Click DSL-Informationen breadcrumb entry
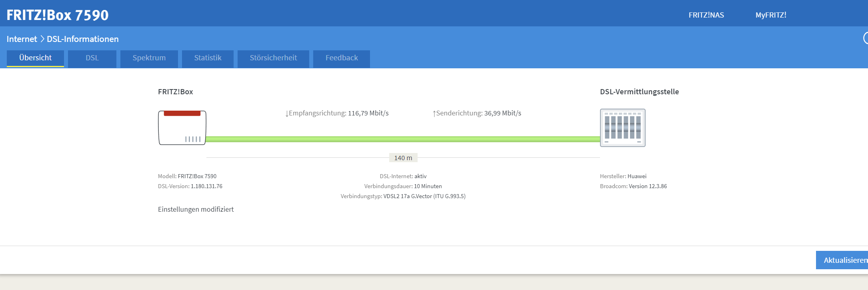 [83, 39]
